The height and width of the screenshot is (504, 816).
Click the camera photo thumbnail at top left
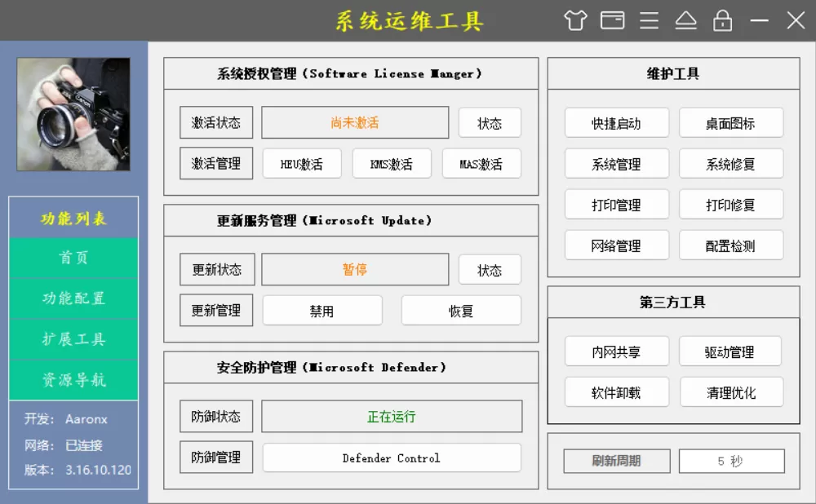[x=73, y=114]
